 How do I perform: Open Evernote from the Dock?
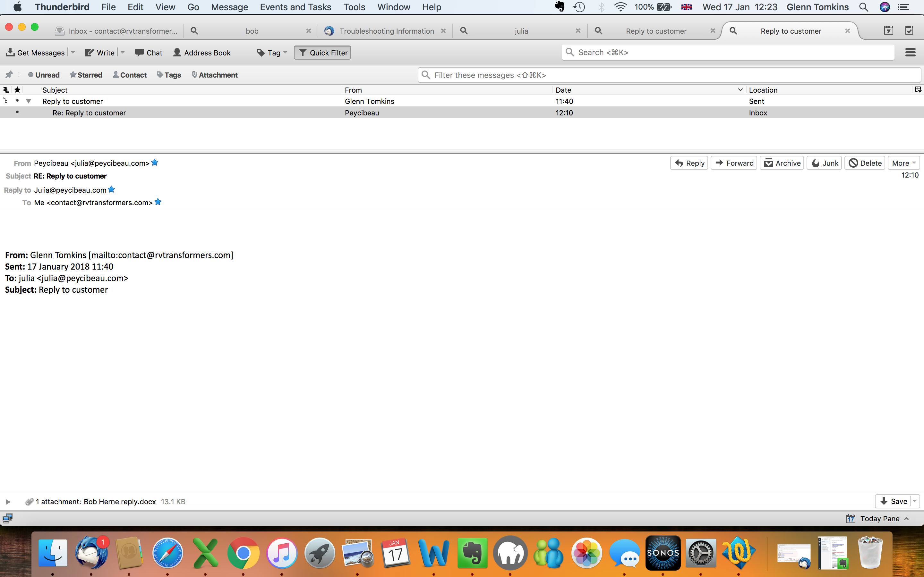coord(472,553)
